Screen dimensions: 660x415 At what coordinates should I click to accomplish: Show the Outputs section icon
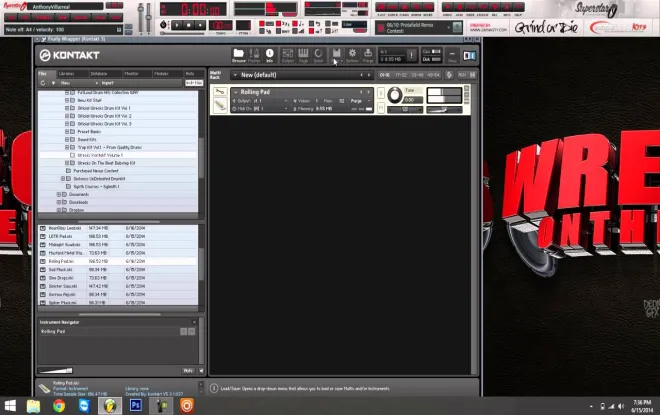tap(287, 56)
